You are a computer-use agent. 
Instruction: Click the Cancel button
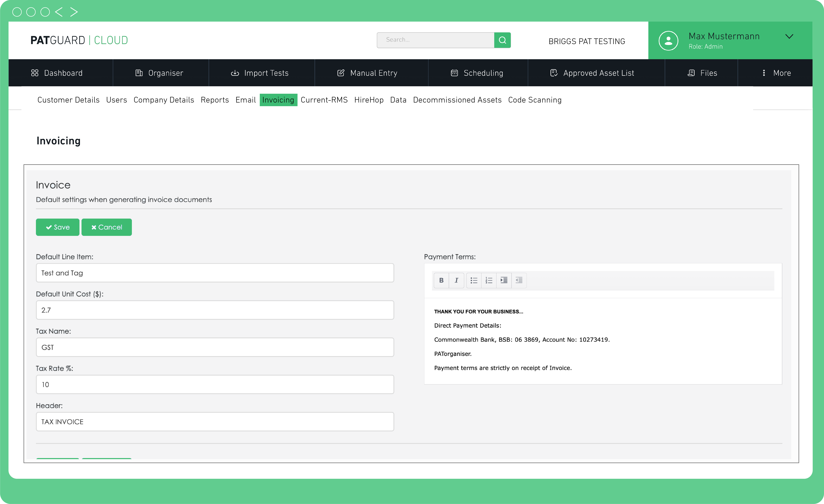click(107, 227)
